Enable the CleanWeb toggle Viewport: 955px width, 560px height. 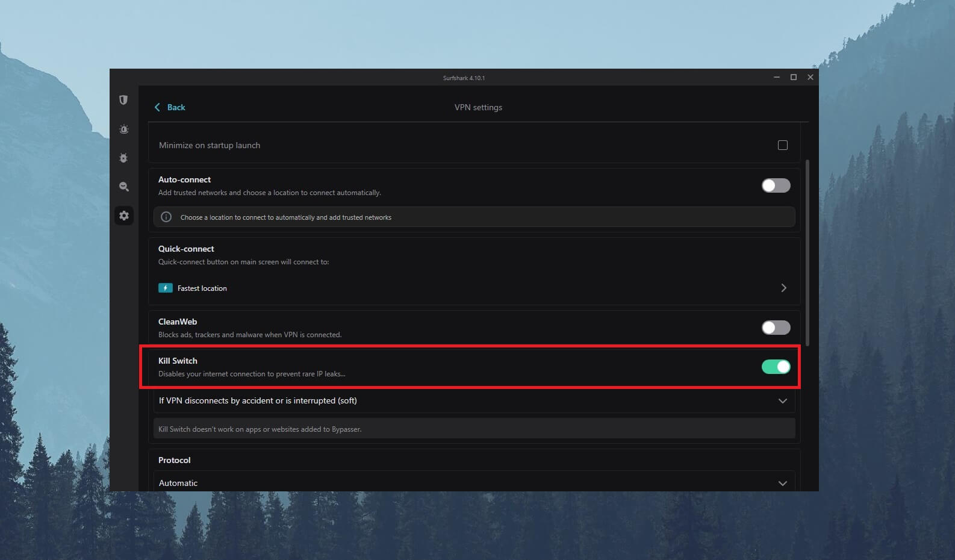click(776, 328)
